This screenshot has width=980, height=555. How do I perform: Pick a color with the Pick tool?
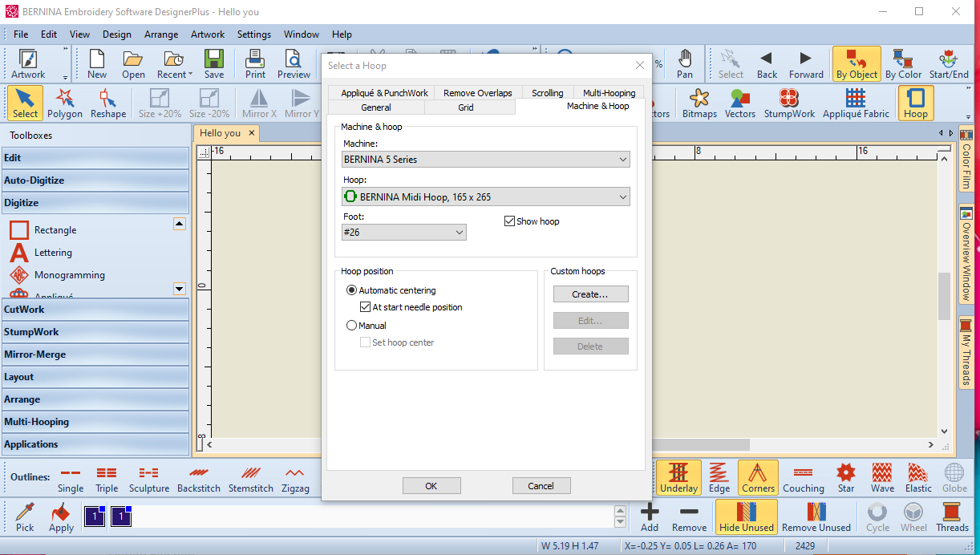pyautogui.click(x=25, y=517)
